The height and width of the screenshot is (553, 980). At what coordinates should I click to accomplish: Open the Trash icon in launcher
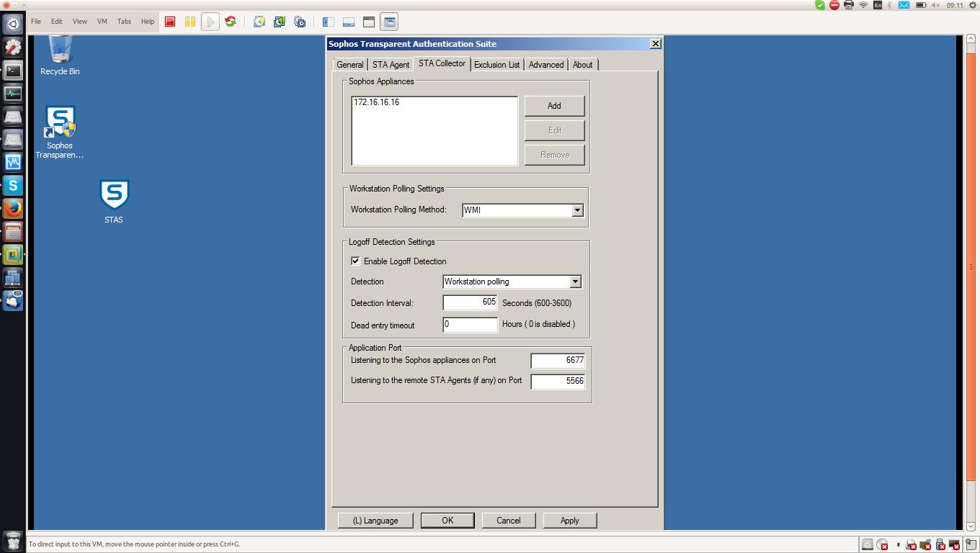[13, 540]
